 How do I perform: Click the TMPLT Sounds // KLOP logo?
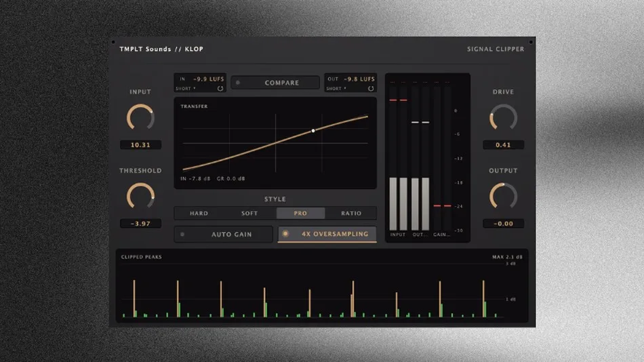pos(161,49)
